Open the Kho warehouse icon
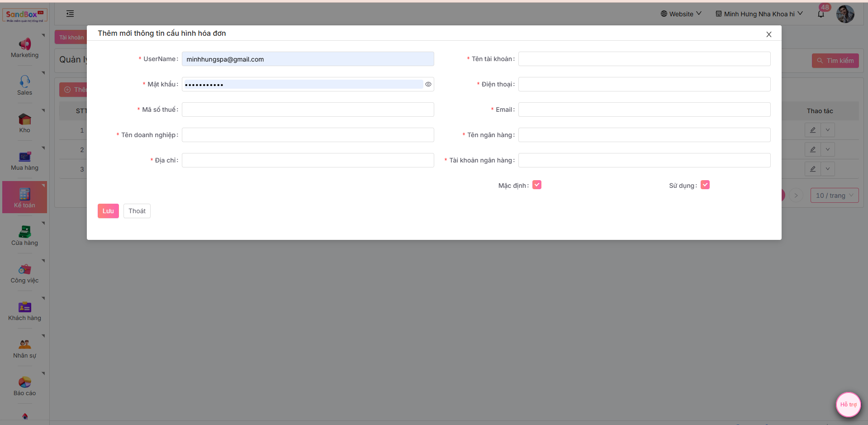Screen dimensions: 868x425 [24, 119]
